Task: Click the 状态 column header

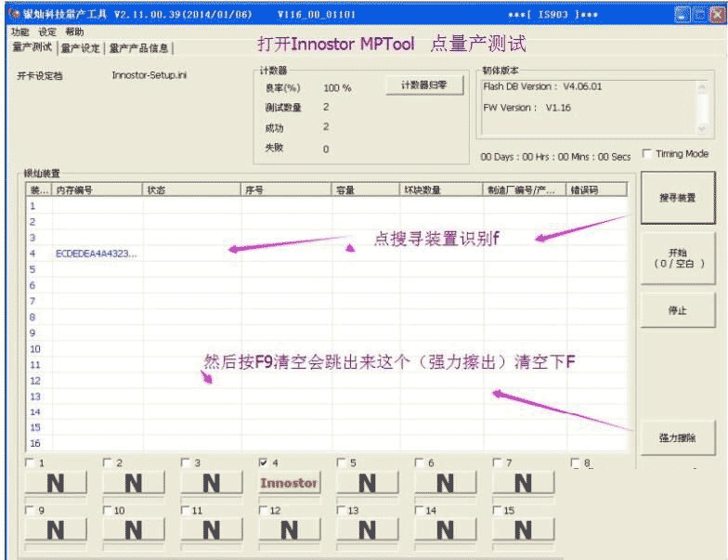Action: [191, 189]
